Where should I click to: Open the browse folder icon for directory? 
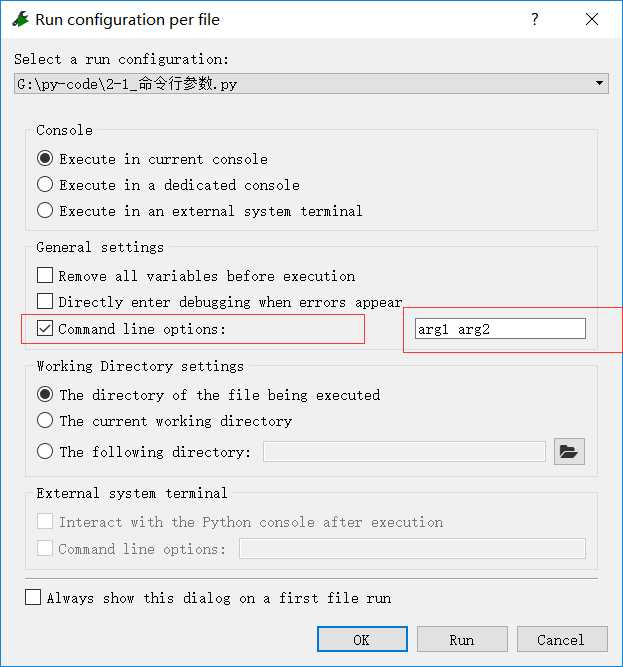(569, 451)
